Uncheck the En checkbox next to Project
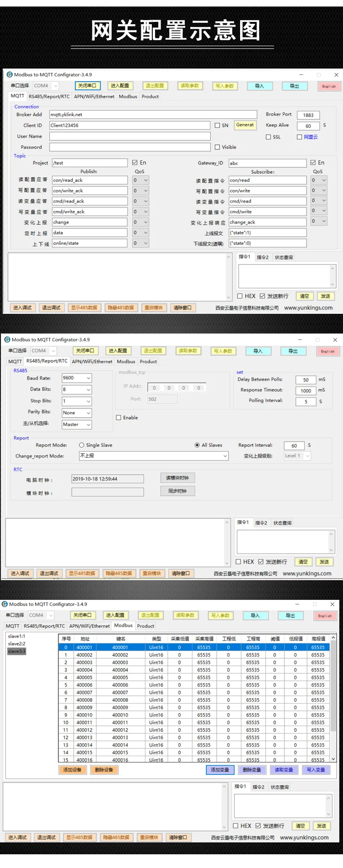Viewport: 343px width, 868px height. 135,163
